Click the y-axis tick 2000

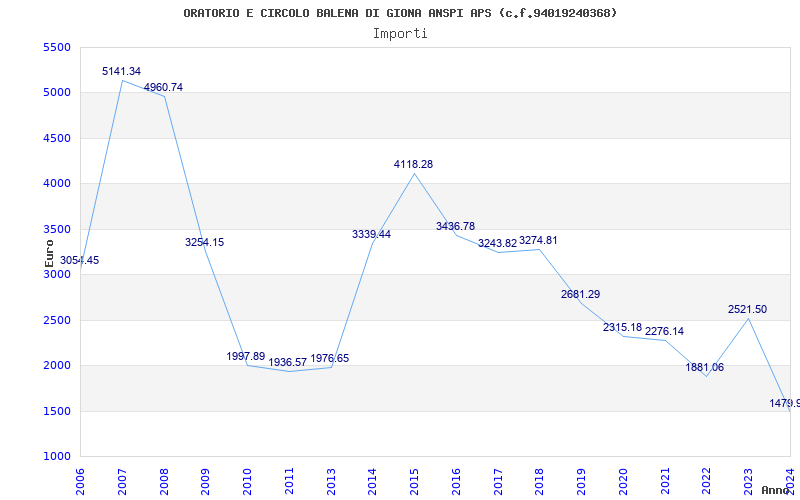[58, 366]
